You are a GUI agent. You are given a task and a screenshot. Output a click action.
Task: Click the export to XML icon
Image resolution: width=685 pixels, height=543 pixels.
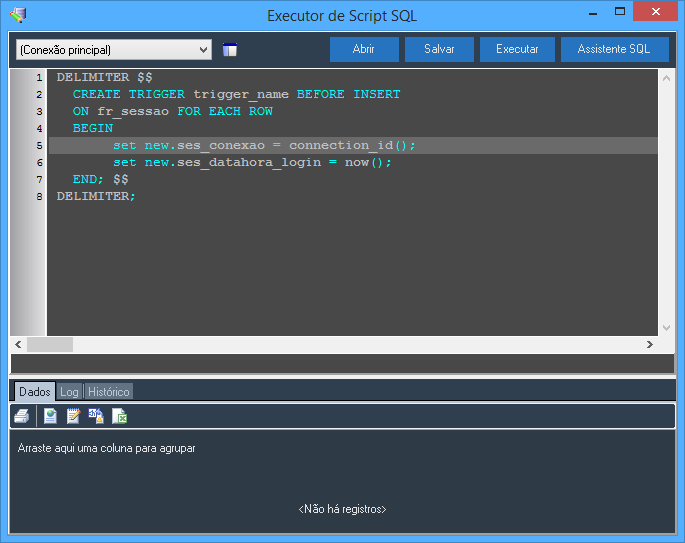(96, 416)
